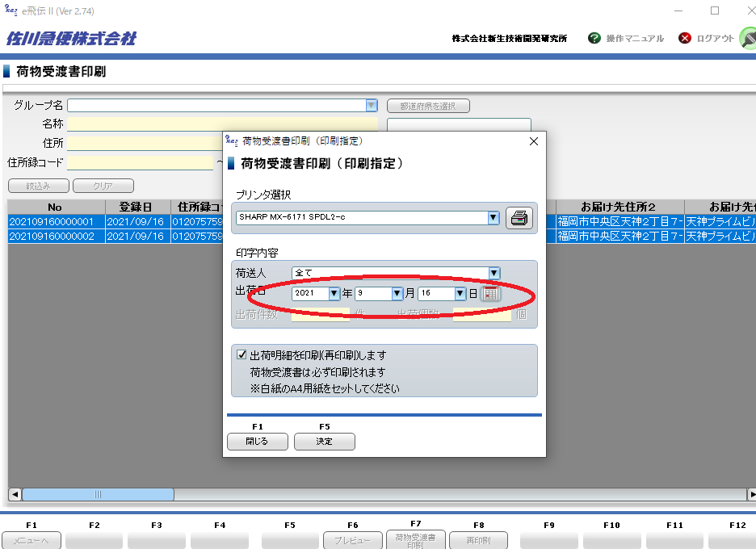Click the プレビュー preview button
The image size is (756, 549).
(352, 541)
